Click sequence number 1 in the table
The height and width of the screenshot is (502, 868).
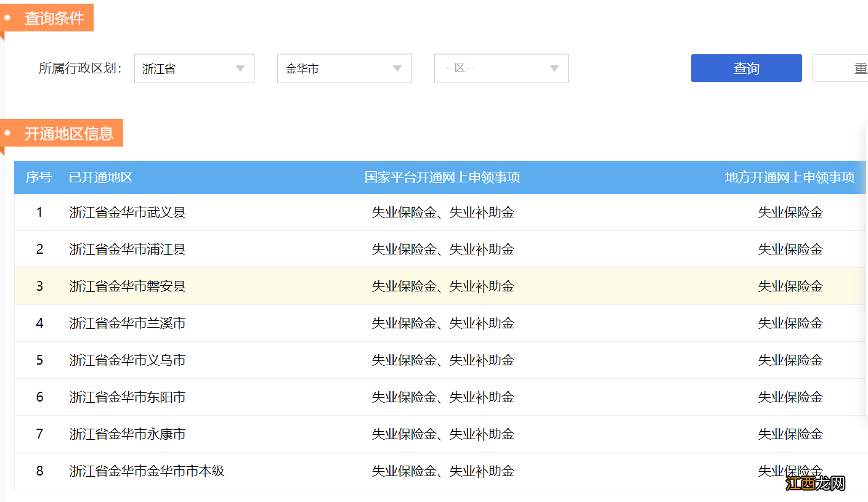pyautogui.click(x=39, y=213)
